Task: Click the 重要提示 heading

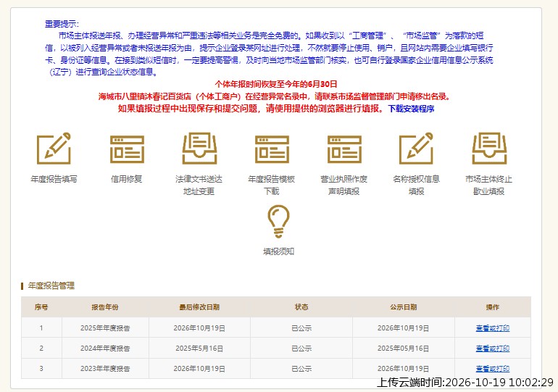Action: coord(62,24)
